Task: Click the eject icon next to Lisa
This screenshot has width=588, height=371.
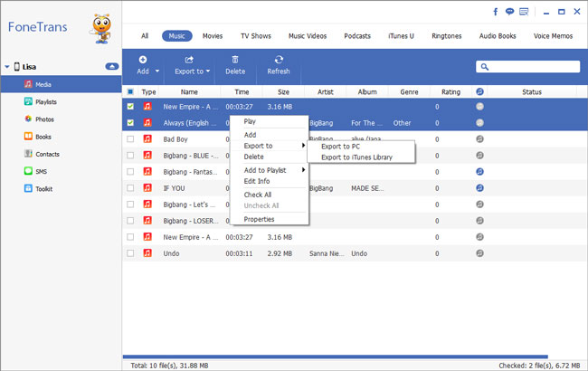Action: tap(112, 66)
